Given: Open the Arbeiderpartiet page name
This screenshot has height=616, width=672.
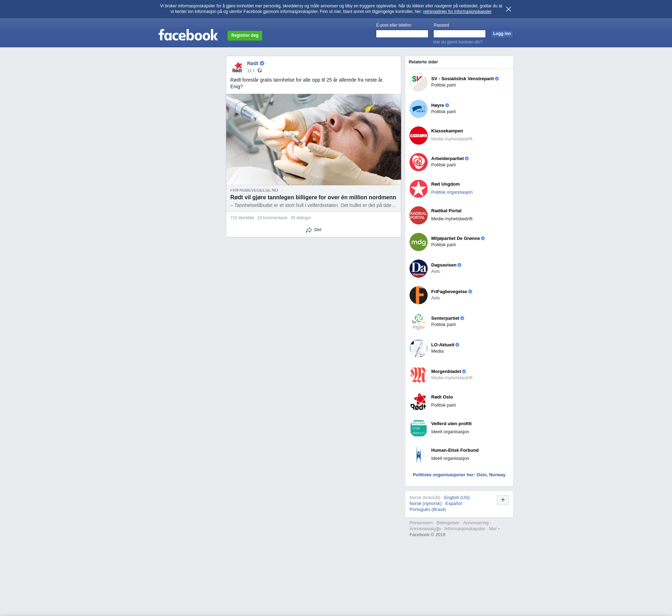Looking at the screenshot, I should click(x=447, y=159).
